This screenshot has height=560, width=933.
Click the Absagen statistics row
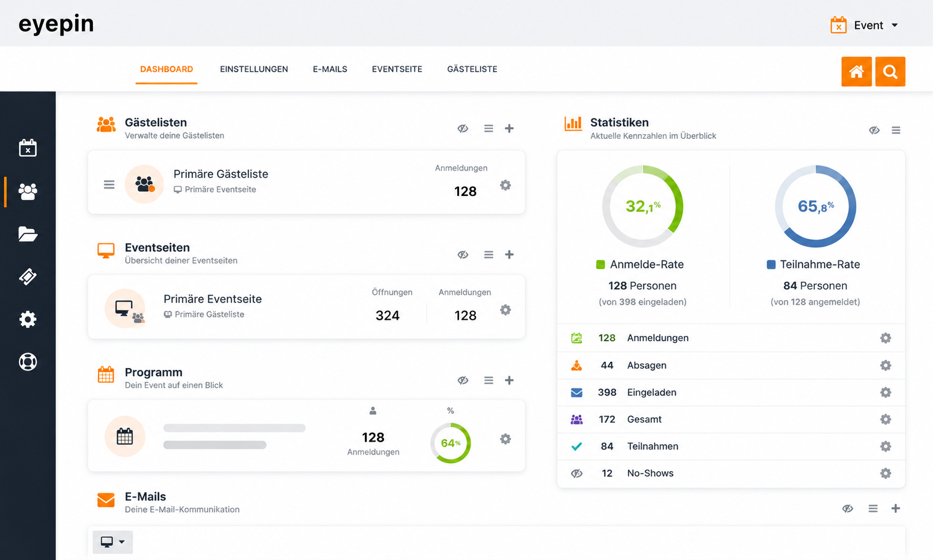[731, 365]
